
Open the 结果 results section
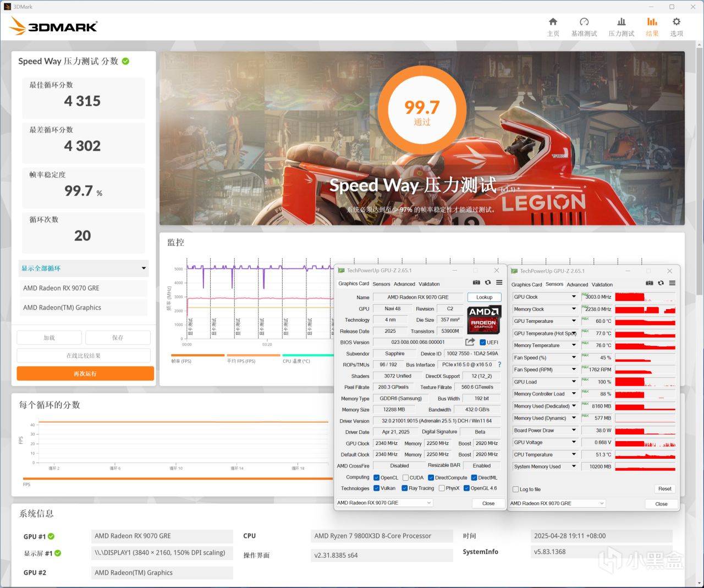point(652,26)
